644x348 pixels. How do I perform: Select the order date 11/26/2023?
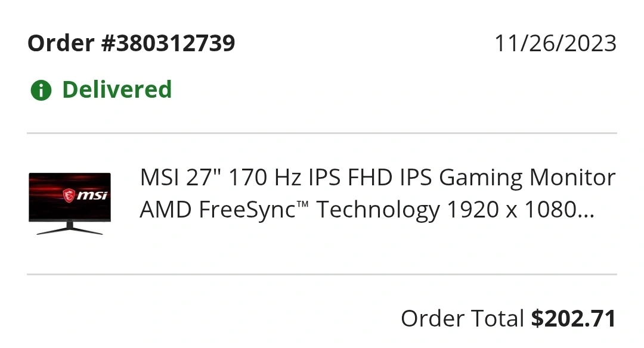pos(555,44)
